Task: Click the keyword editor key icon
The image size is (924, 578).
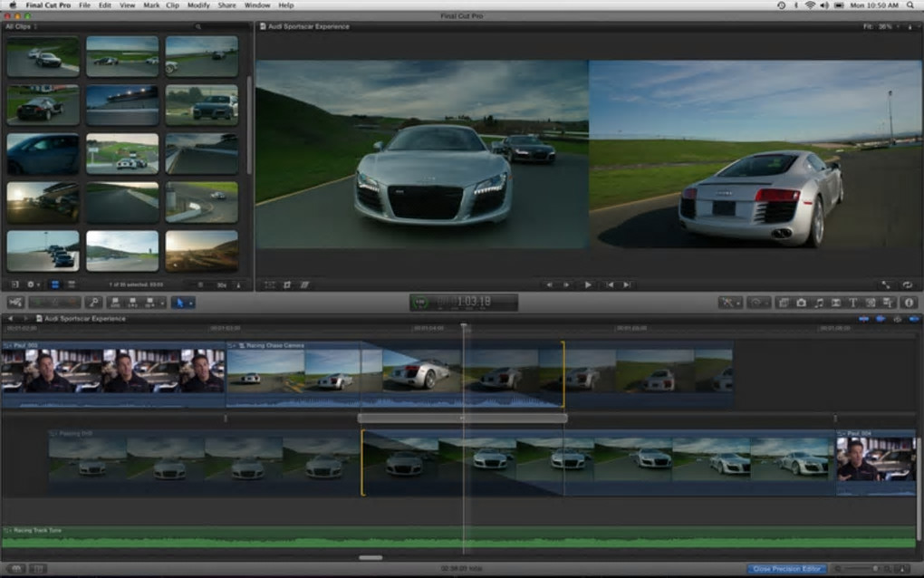Action: click(x=93, y=303)
